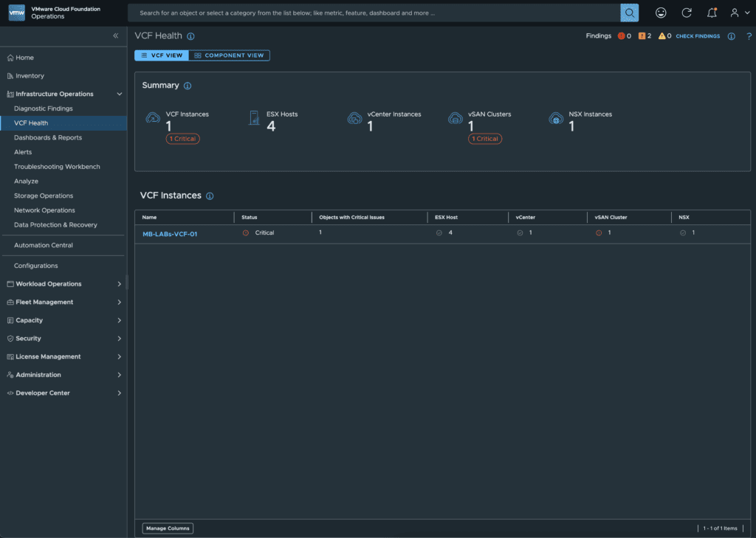This screenshot has height=538, width=756.
Task: Collapse the Infrastructure Operations section
Action: tap(120, 94)
